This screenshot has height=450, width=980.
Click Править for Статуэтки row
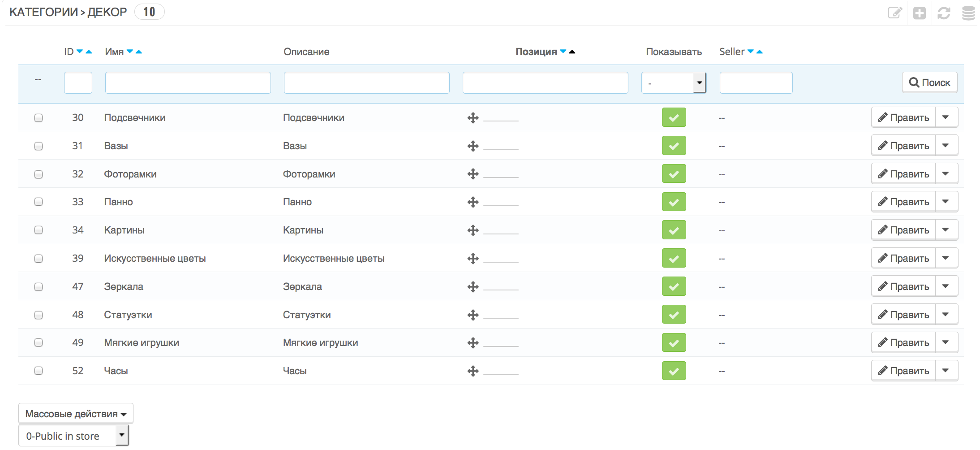(903, 315)
